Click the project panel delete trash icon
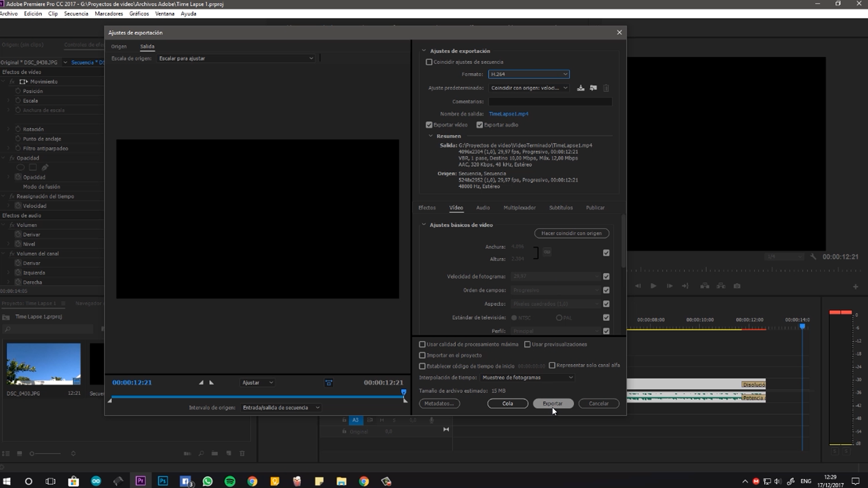This screenshot has height=488, width=868. tap(242, 453)
